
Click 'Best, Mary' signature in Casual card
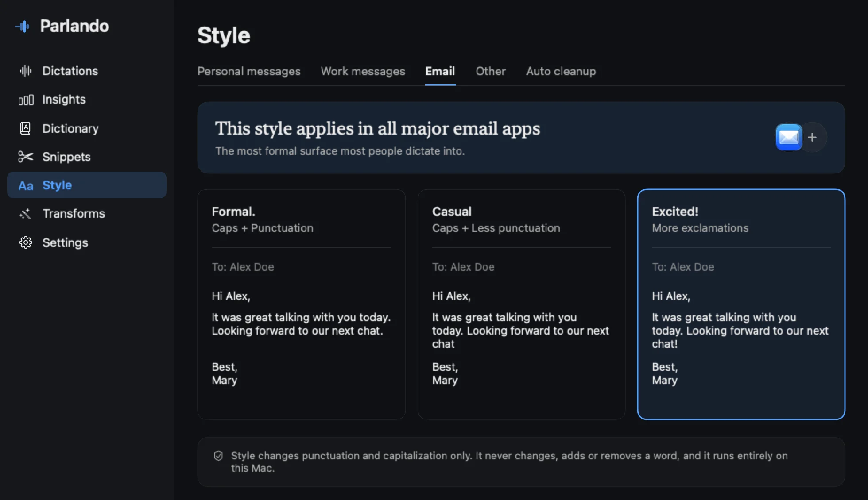tap(445, 373)
